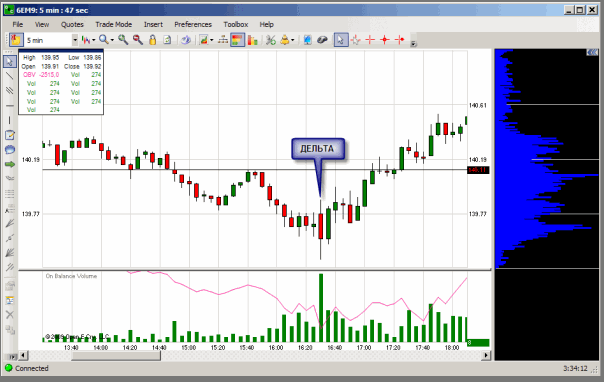Image resolution: width=605 pixels, height=382 pixels.
Task: Click the green Connected status indicator
Action: pos(8,368)
